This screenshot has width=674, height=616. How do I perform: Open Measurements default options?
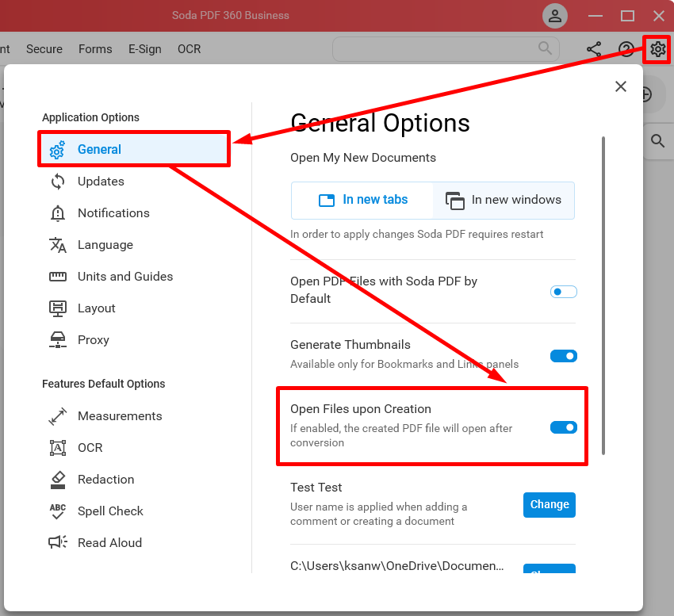pos(120,416)
